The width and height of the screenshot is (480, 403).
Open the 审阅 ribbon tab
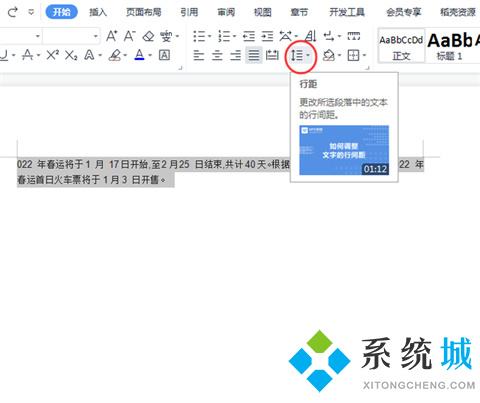tap(226, 12)
